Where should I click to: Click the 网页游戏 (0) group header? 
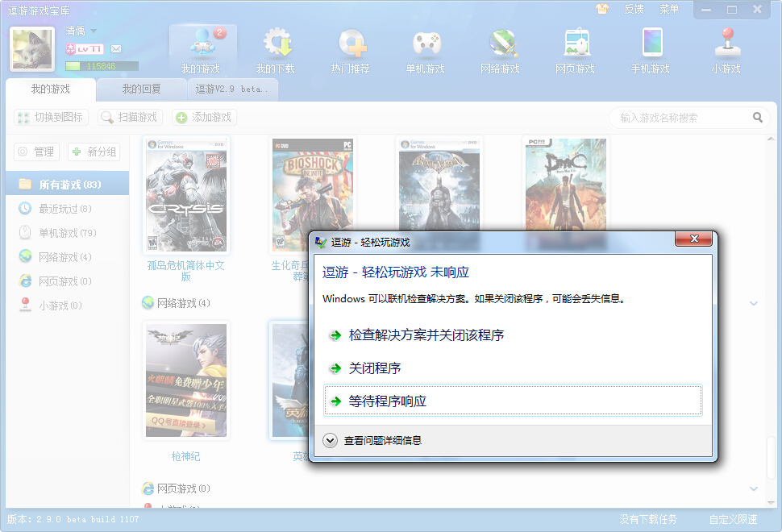176,488
